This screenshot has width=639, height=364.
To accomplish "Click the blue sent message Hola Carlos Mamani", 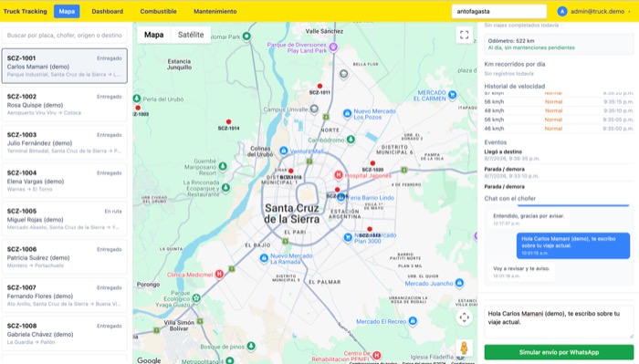I will [x=573, y=245].
